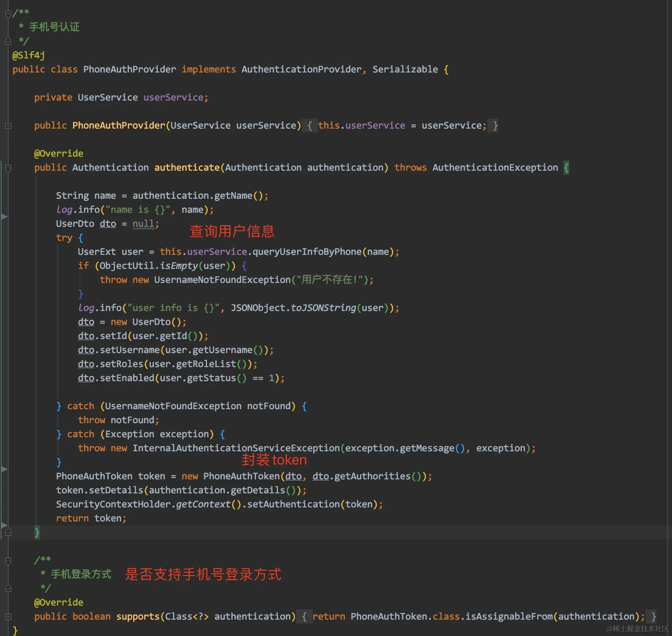
Task: Click the 封装 token red annotation
Action: point(274,460)
